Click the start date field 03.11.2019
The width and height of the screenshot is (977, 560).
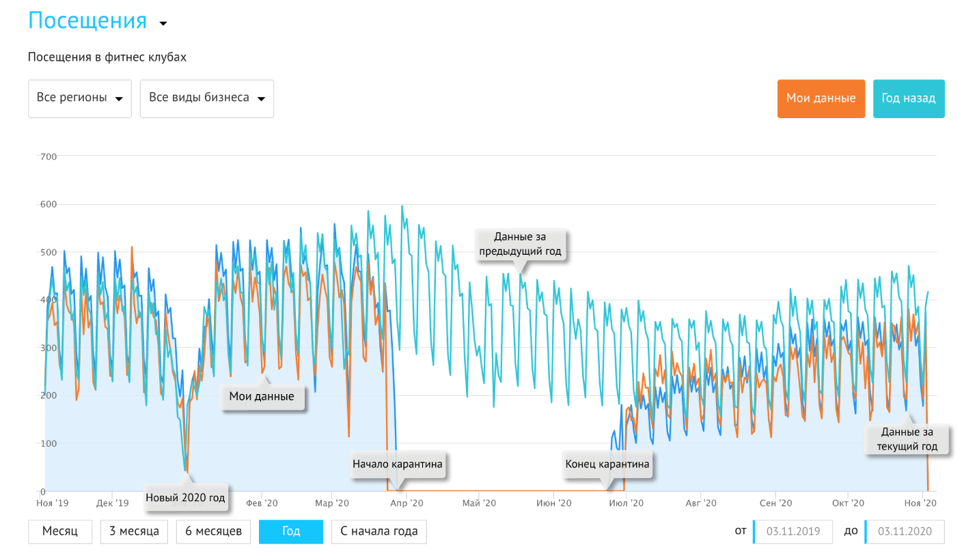[793, 531]
